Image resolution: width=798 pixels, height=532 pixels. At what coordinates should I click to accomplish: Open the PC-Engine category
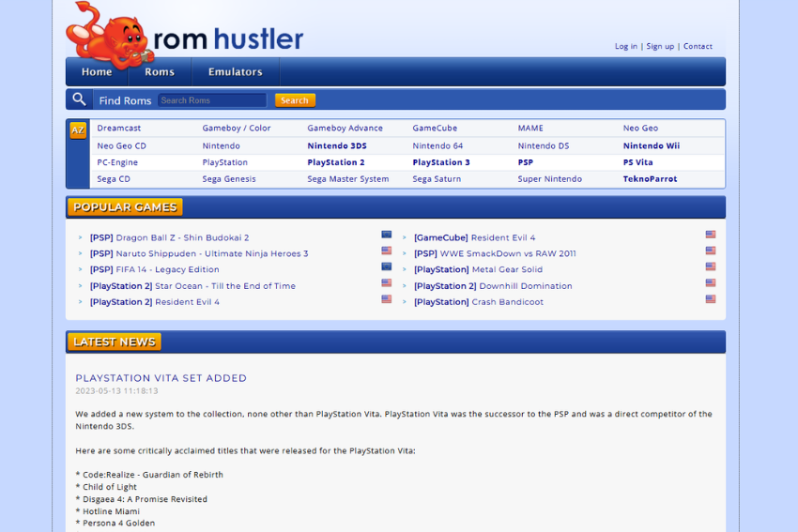pyautogui.click(x=117, y=162)
